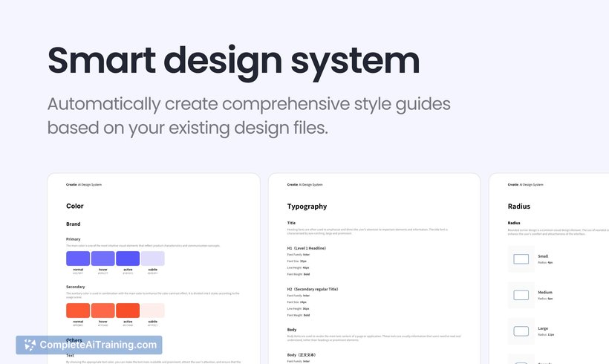Pick the Primary hover purple swatch
Image resolution: width=609 pixels, height=364 pixels.
[103, 259]
